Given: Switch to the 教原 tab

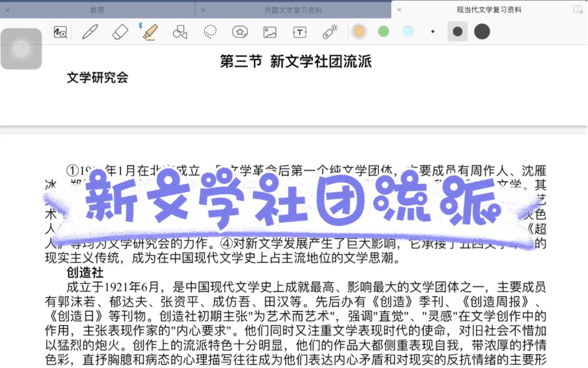Looking at the screenshot, I should (97, 10).
